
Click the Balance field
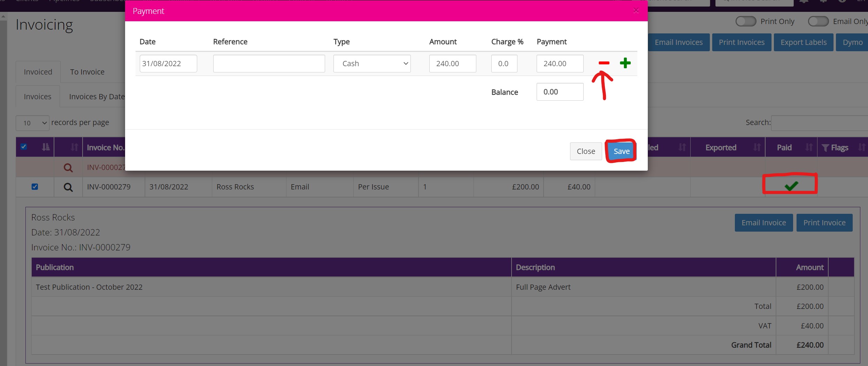[560, 92]
